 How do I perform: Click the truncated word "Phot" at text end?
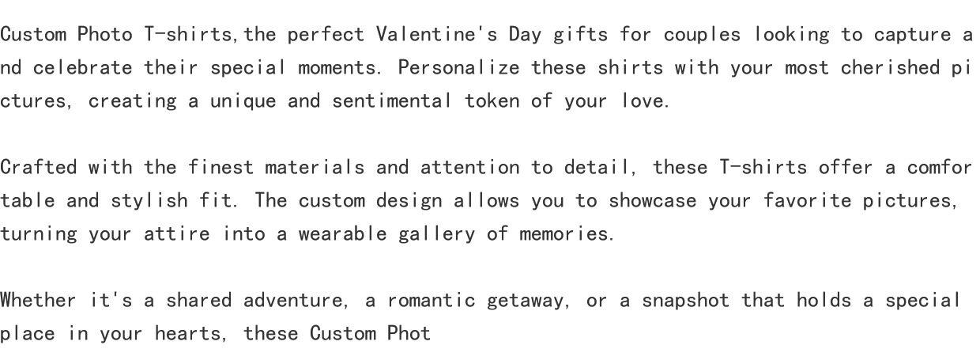409,334
